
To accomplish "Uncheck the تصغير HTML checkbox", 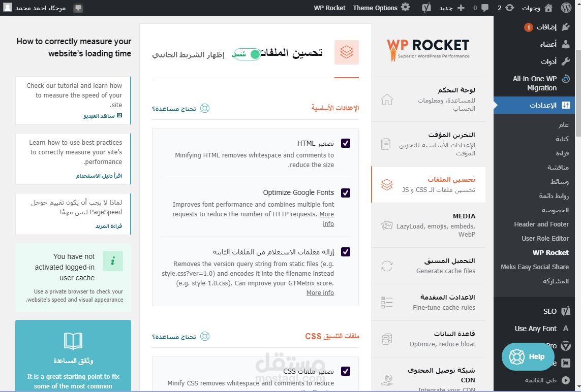I will click(345, 143).
